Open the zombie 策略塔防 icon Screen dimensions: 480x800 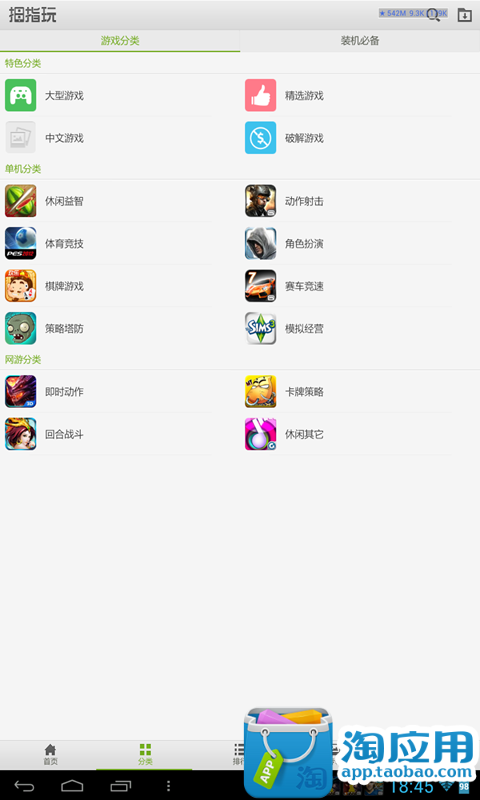pos(20,328)
